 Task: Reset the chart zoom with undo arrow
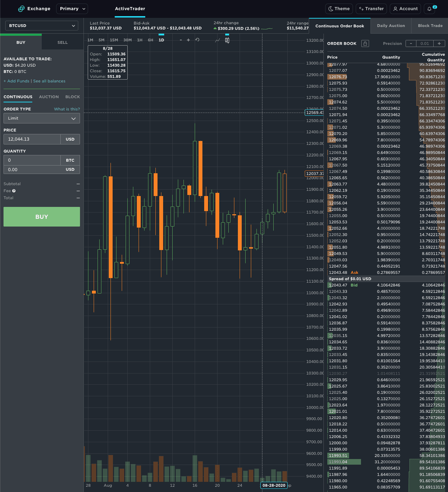tap(197, 40)
